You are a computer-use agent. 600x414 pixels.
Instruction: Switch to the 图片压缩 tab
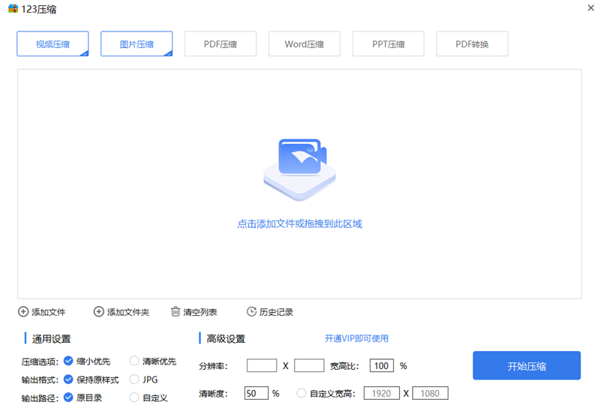[136, 44]
